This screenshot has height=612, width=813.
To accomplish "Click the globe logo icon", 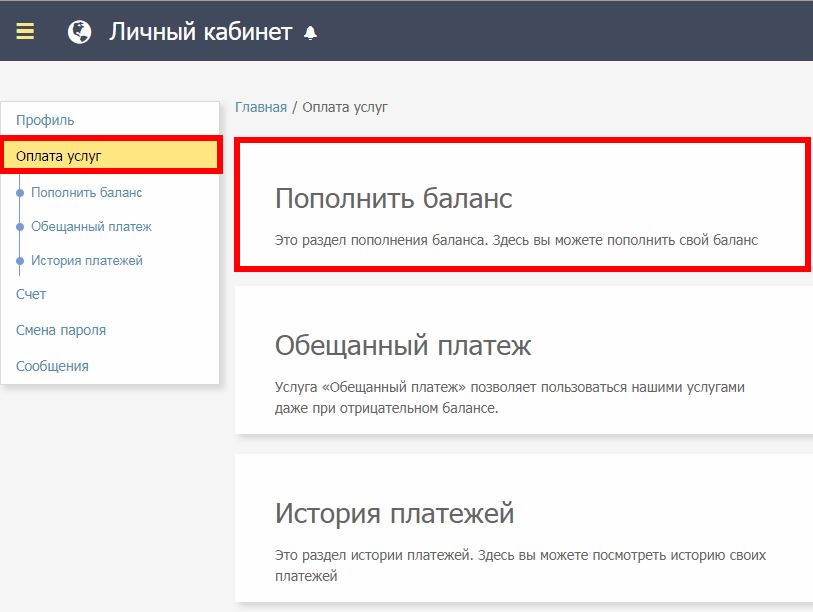I will tap(79, 32).
